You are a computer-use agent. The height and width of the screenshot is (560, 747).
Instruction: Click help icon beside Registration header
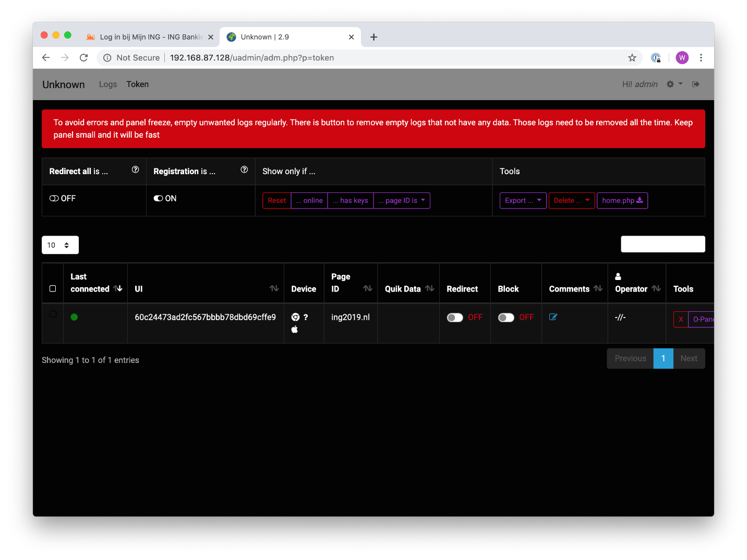(244, 169)
